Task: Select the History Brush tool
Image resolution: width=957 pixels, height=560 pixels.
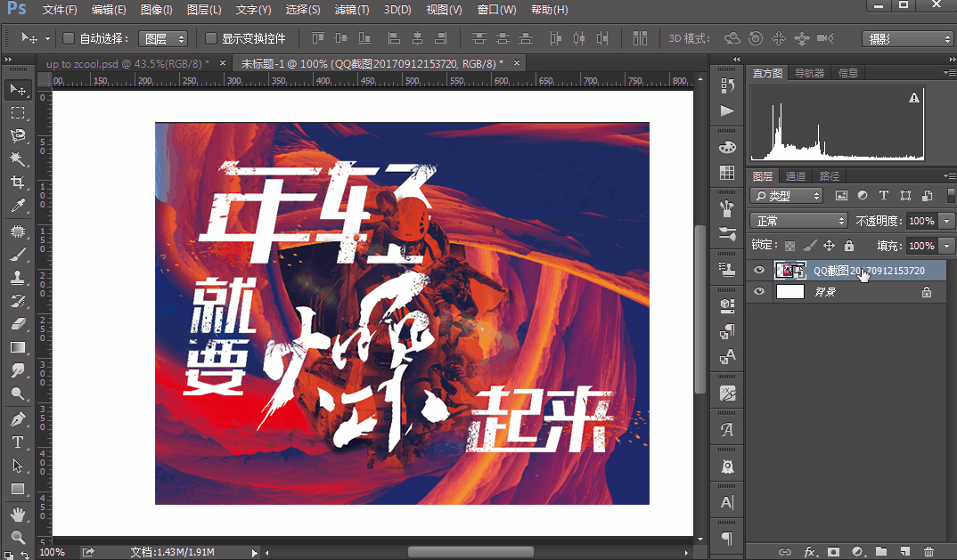Action: click(18, 301)
